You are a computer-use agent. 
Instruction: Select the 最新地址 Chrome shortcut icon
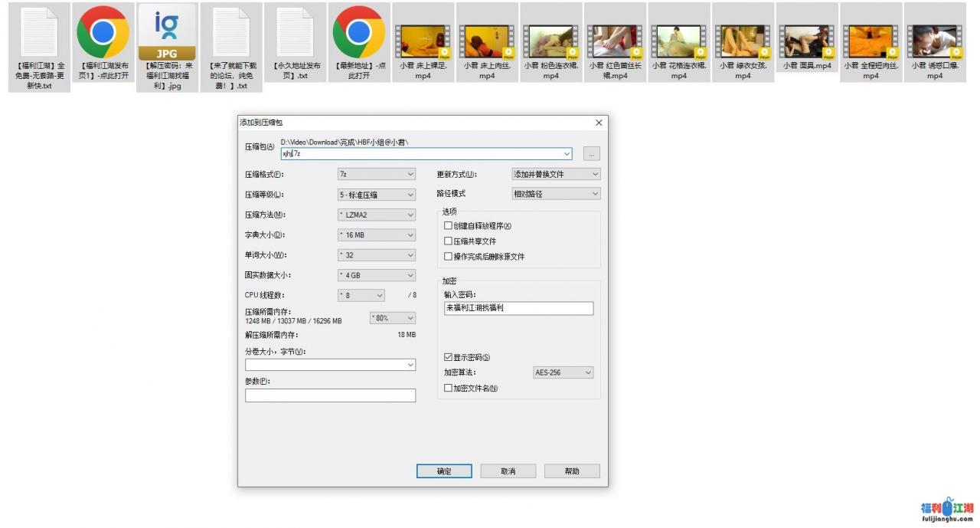pos(358,32)
